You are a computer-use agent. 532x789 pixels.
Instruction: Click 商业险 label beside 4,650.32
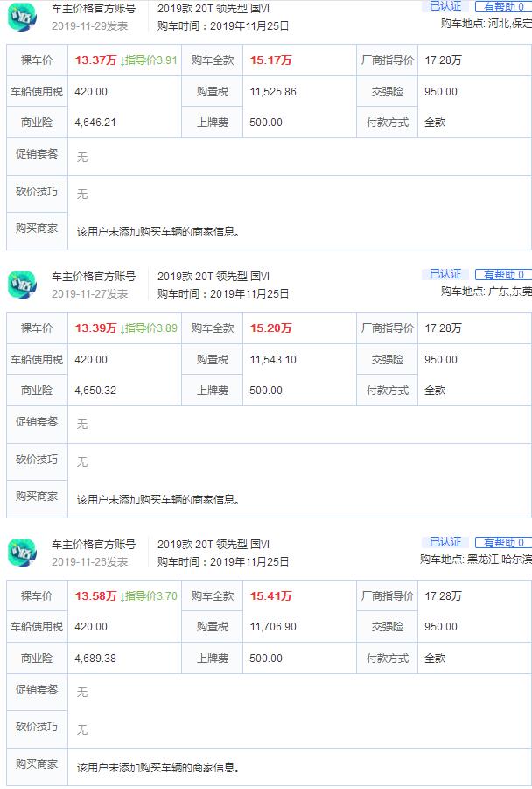point(37,391)
